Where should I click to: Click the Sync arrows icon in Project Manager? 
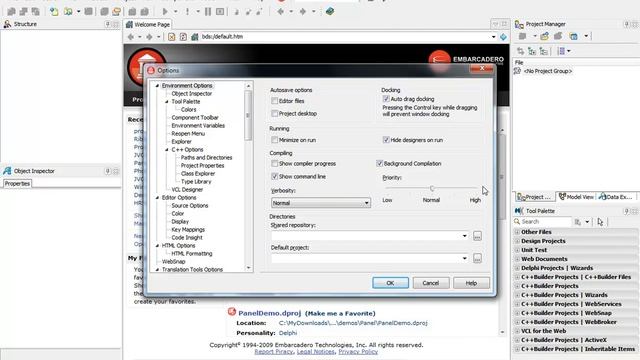[520, 51]
